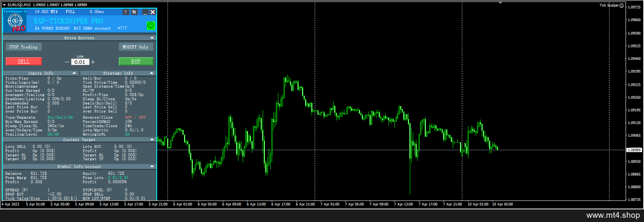Click the Tick Scalper smiley icon

click(622, 5)
